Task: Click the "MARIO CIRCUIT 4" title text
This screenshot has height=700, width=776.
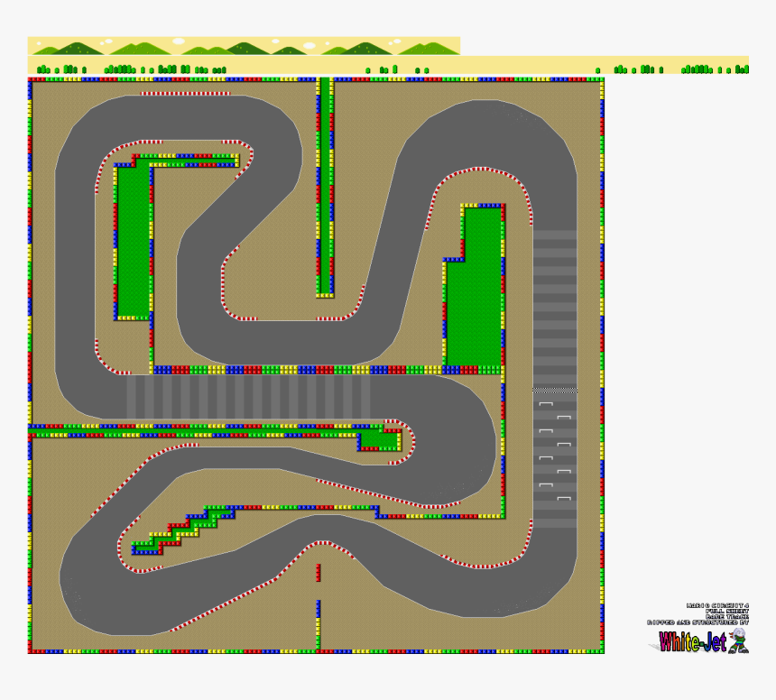Action: click(x=717, y=605)
